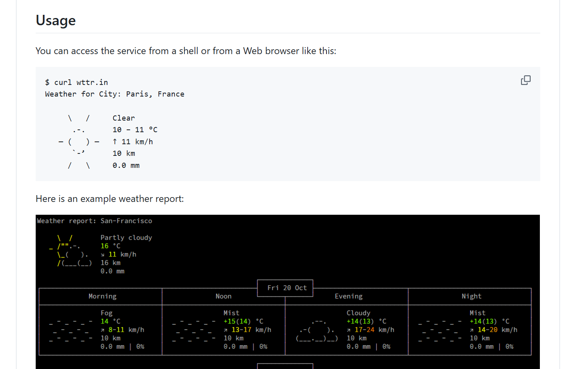
Task: Click the '10 – 11 °C' temperature text
Action: click(x=135, y=130)
